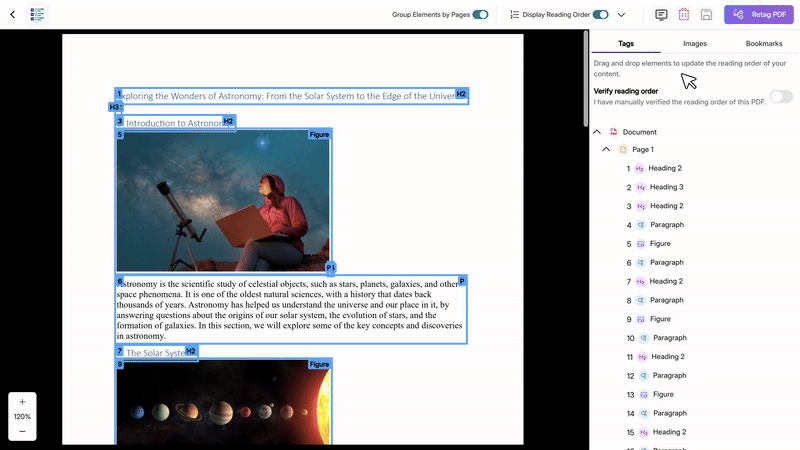Viewport: 800px width, 450px height.
Task: Click the Figure icon on item 5
Action: (x=640, y=243)
